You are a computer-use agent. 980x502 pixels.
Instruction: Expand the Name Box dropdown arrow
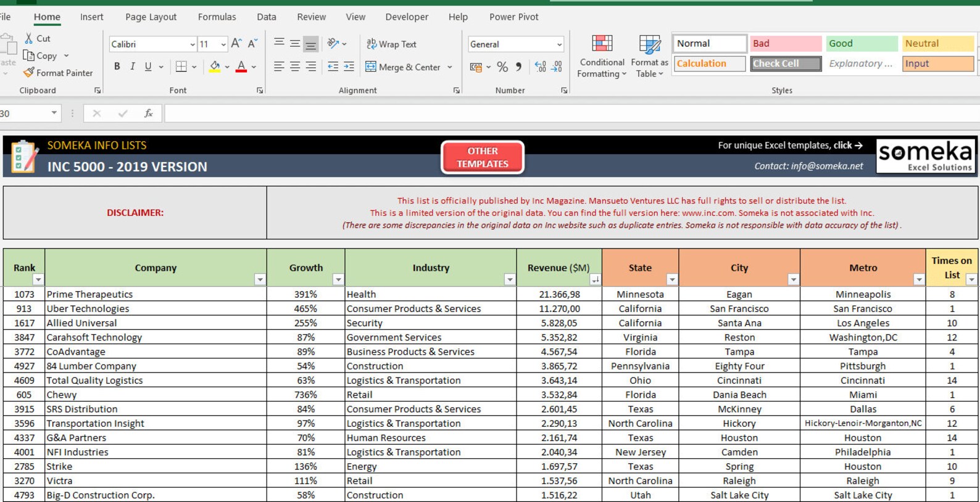coord(54,113)
